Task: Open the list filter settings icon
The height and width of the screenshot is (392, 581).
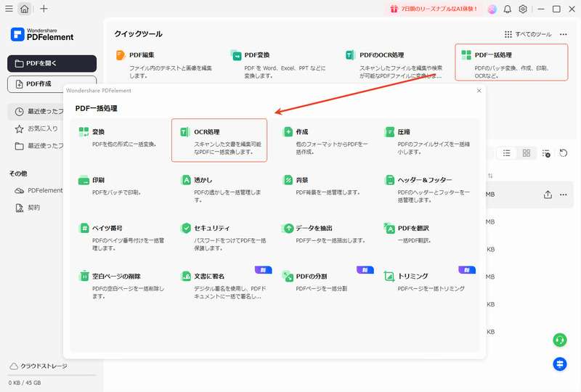Action: [546, 153]
